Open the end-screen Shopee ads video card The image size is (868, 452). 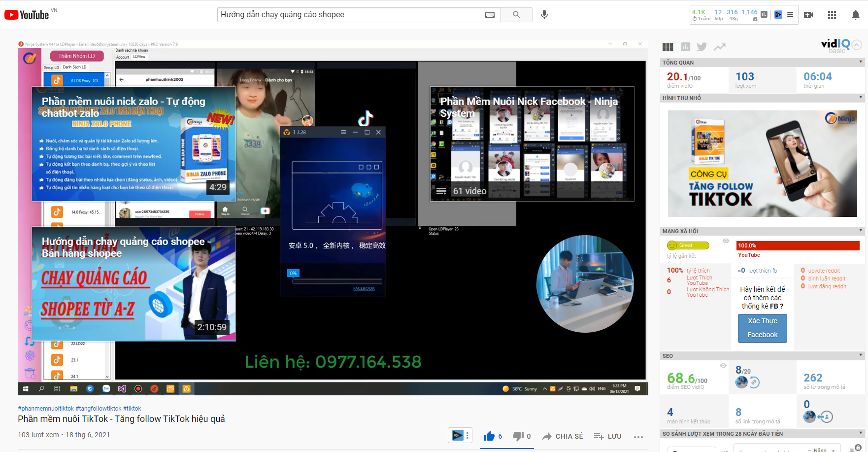(134, 283)
